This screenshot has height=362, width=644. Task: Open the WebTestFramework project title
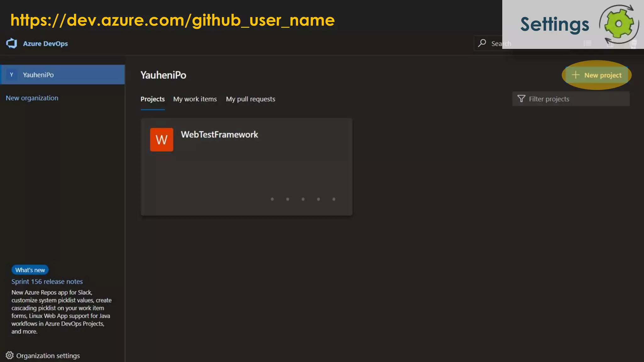coord(219,134)
